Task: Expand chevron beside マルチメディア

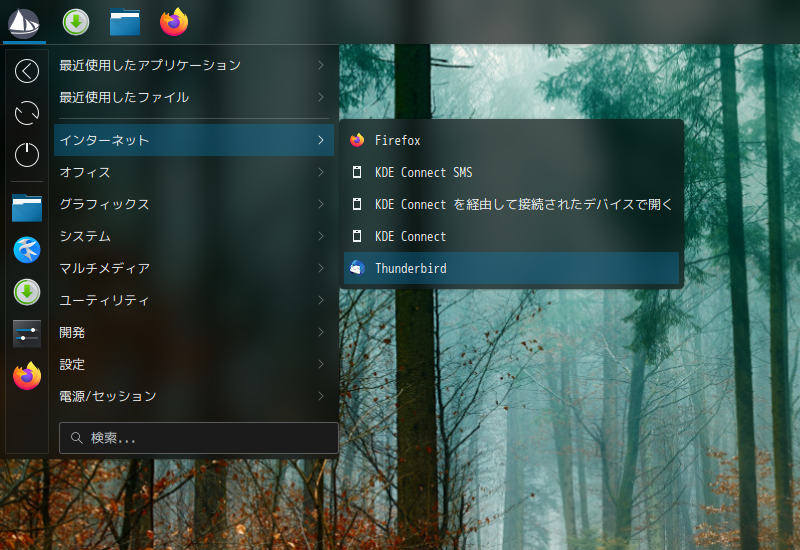Action: click(x=321, y=268)
